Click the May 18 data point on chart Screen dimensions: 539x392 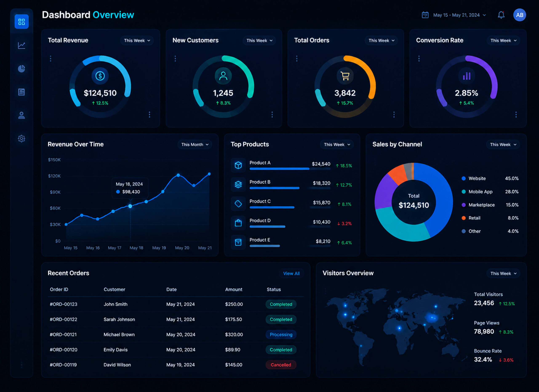pos(130,206)
